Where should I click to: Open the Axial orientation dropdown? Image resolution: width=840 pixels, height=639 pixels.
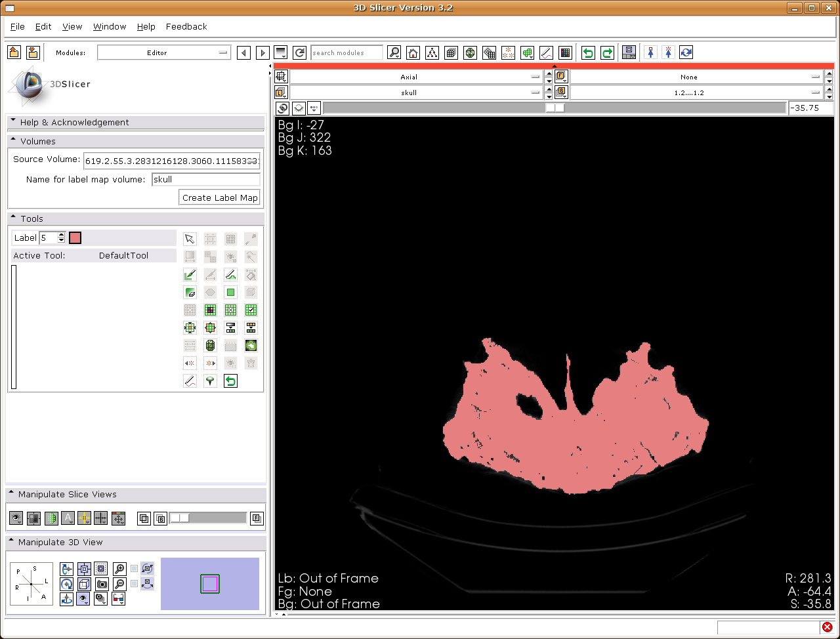(x=416, y=77)
